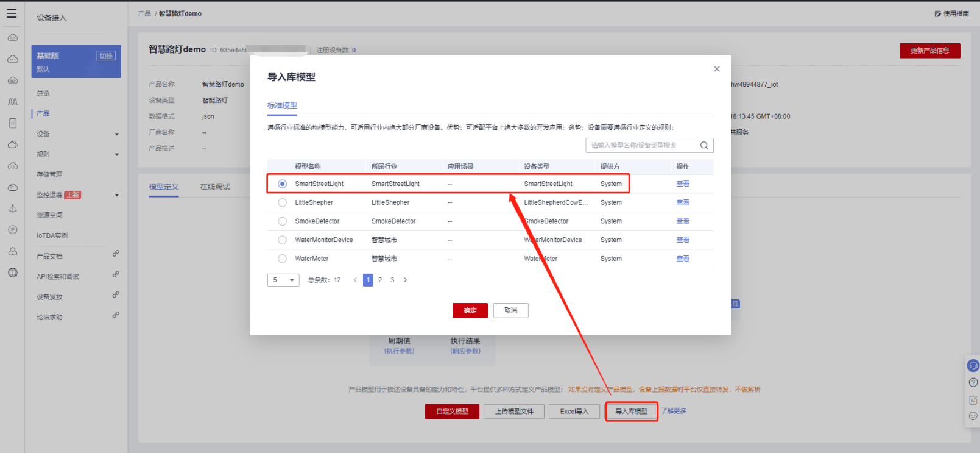Click the three-circle cluster icon in rail
The width and height of the screenshot is (980, 453).
(12, 251)
